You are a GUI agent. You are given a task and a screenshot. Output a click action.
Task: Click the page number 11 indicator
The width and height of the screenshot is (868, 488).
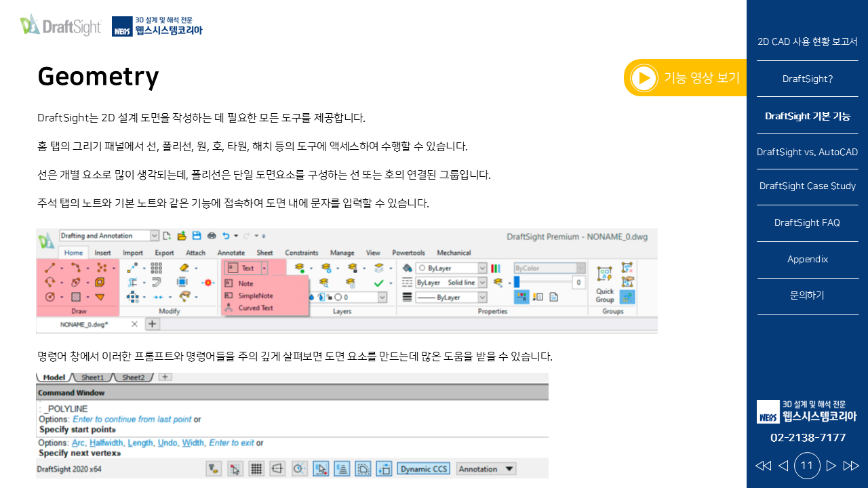(807, 466)
